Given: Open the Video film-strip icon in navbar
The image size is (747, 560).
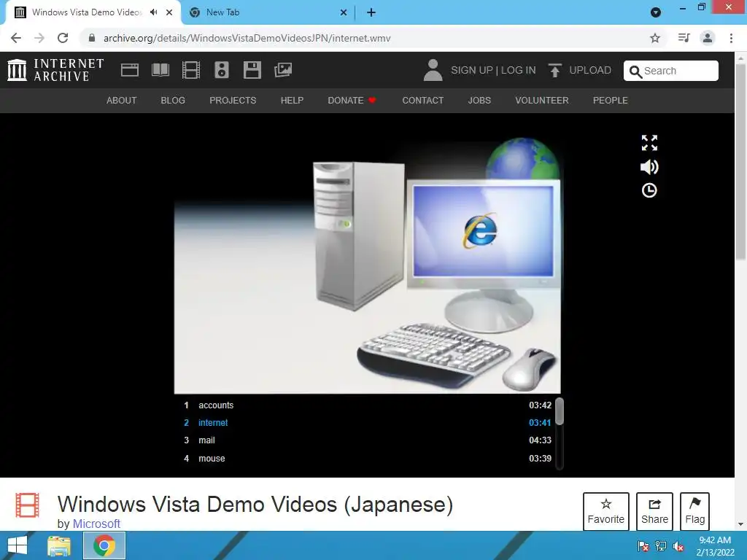Looking at the screenshot, I should tap(191, 70).
